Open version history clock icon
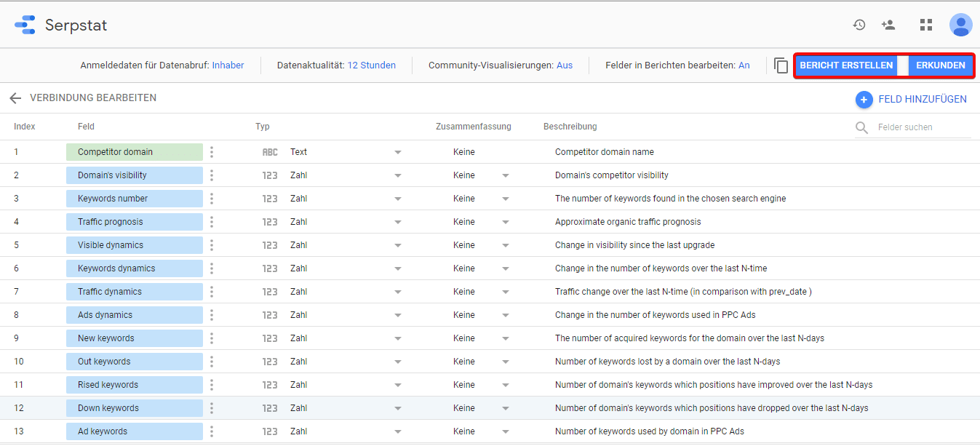 pyautogui.click(x=859, y=25)
